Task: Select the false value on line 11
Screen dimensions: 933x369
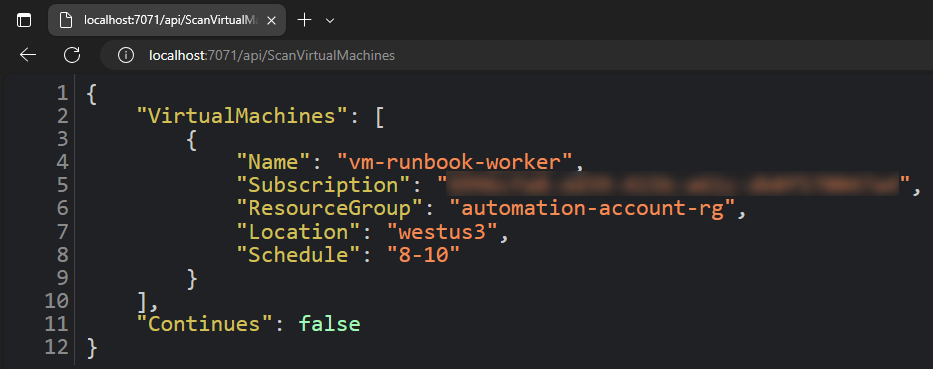Action: click(330, 324)
